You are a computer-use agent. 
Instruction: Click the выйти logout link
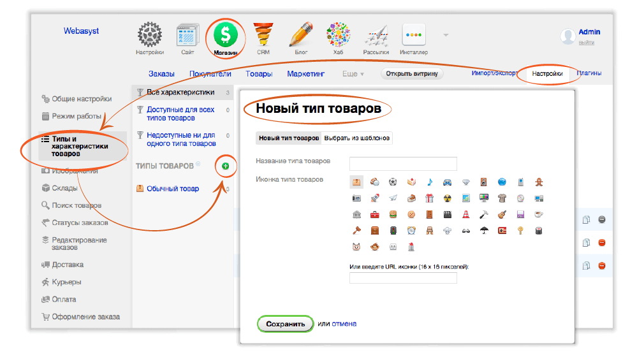(587, 42)
